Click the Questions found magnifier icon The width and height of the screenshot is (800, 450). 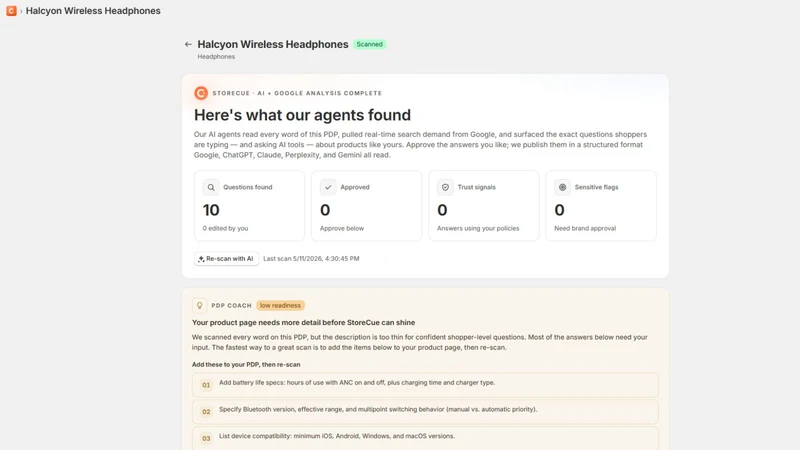click(211, 187)
